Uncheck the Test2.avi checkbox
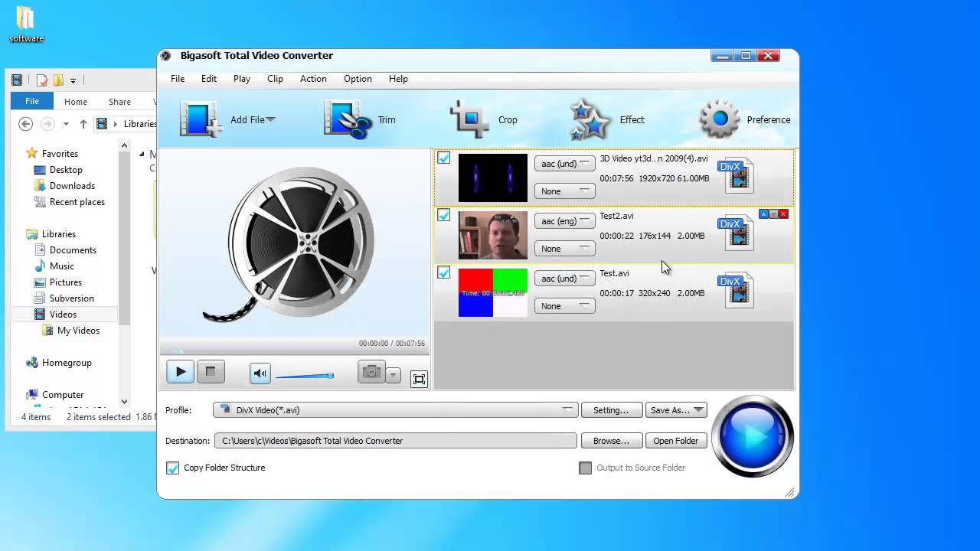Screen dimensions: 980x551 [x=443, y=215]
